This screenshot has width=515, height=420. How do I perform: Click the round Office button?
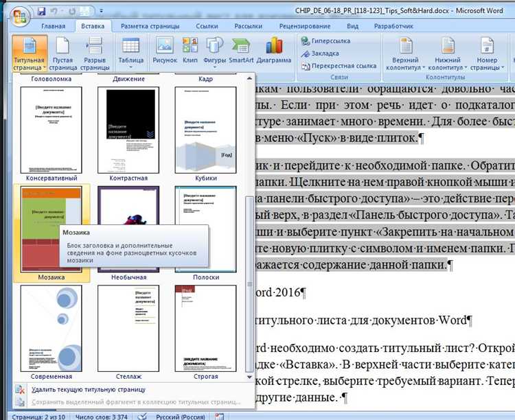click(x=20, y=16)
